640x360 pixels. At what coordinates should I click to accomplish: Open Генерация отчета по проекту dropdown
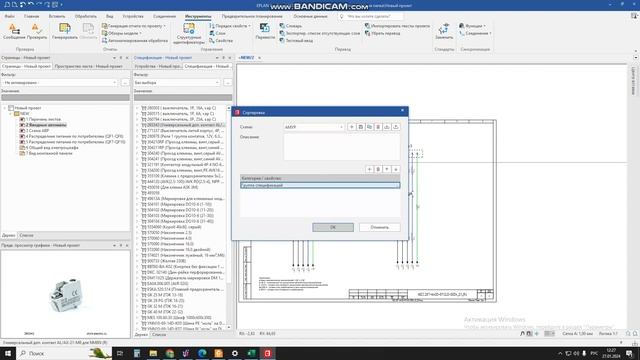pyautogui.click(x=133, y=26)
